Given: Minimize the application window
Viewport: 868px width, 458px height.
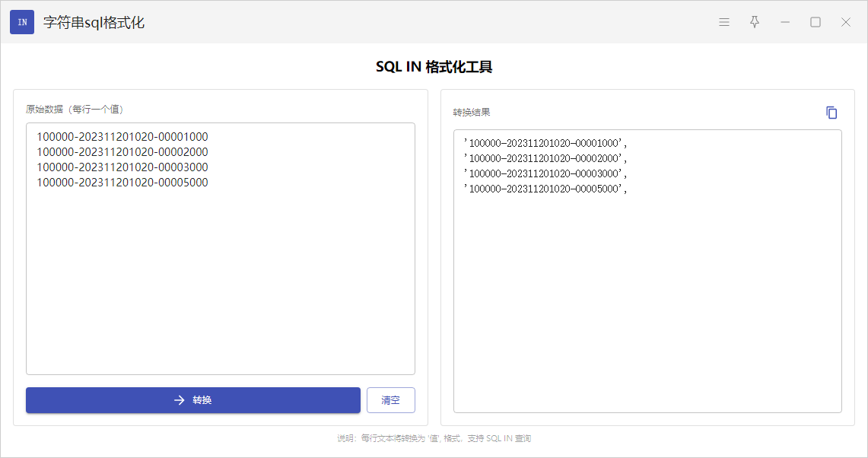Looking at the screenshot, I should click(x=785, y=22).
